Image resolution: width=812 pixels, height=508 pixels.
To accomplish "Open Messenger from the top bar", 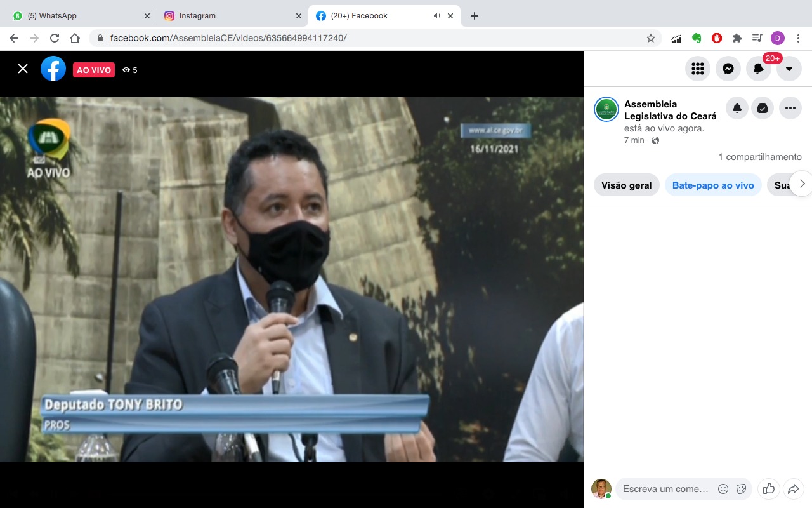I will coord(728,69).
